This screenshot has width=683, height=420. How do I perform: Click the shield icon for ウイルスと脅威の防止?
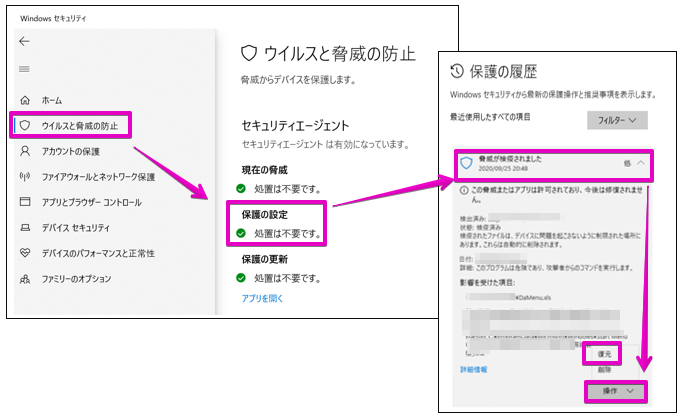click(25, 125)
